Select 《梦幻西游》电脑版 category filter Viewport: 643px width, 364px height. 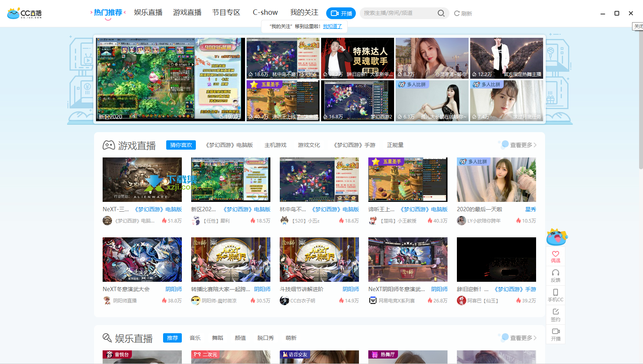click(229, 145)
